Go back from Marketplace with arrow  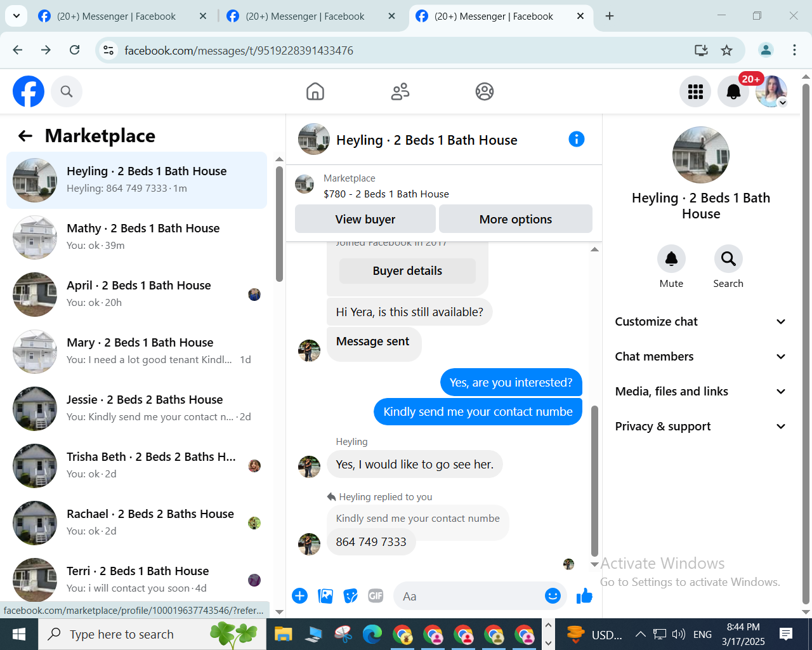tap(25, 135)
